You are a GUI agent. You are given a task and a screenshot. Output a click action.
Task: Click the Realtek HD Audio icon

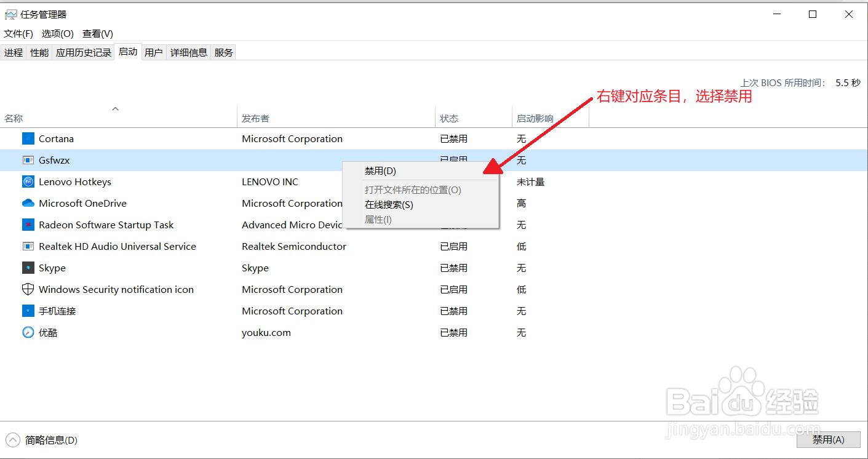[x=28, y=246]
